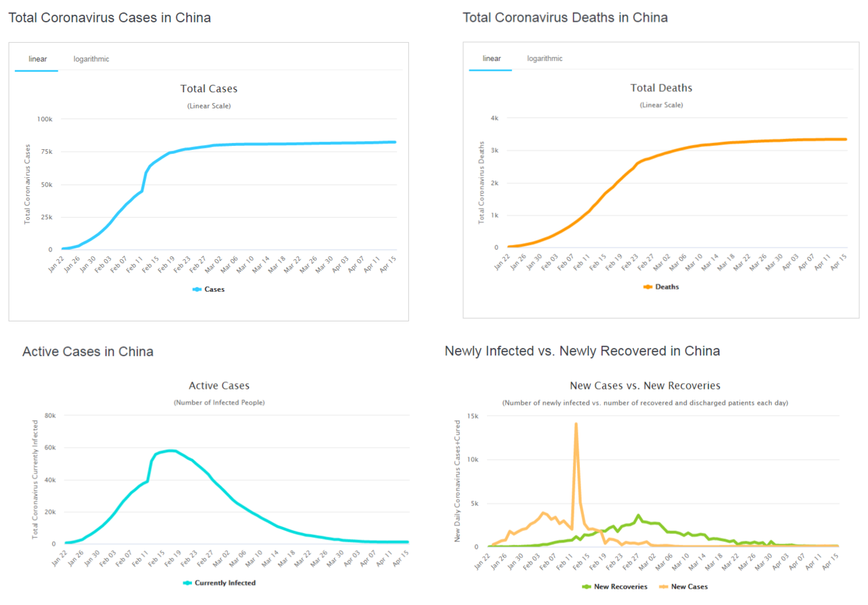The image size is (868, 605).
Task: Click the orange Deaths legend marker icon
Action: click(x=648, y=287)
